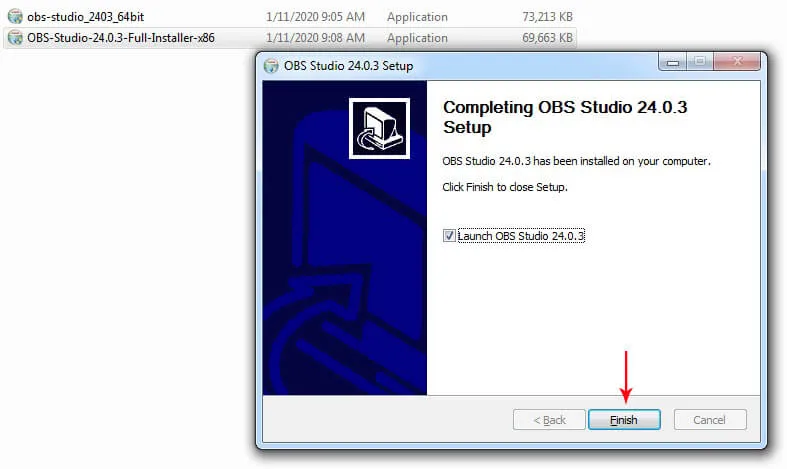Screen dimensions: 787x469
Task: Click the OBS-Studio-24.0.3-Full-Installer-x86 file icon
Action: (15, 38)
